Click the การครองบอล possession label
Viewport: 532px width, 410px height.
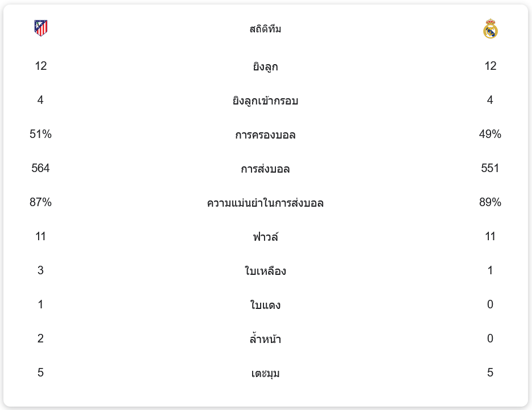coord(265,135)
